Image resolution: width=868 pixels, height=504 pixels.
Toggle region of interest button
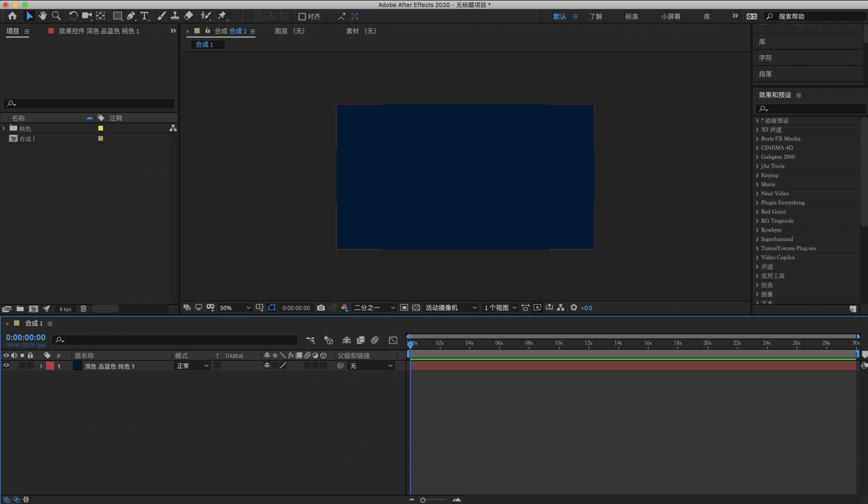point(404,308)
